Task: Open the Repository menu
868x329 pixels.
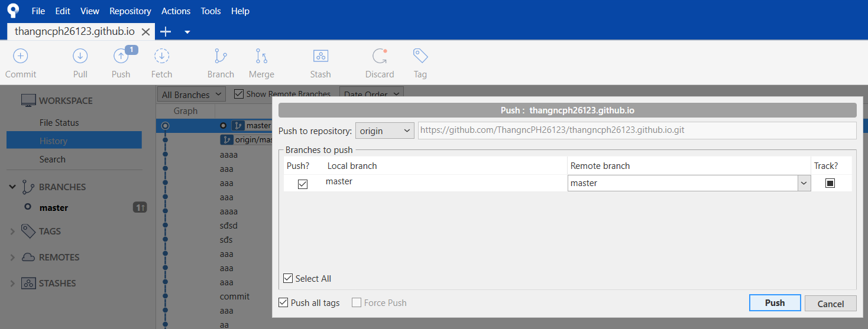Action: point(130,11)
